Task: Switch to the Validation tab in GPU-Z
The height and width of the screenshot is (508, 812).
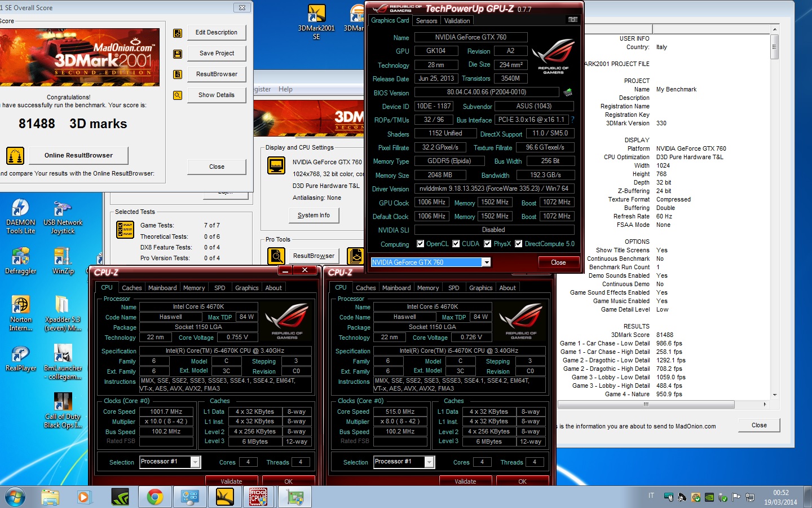Action: [x=457, y=21]
